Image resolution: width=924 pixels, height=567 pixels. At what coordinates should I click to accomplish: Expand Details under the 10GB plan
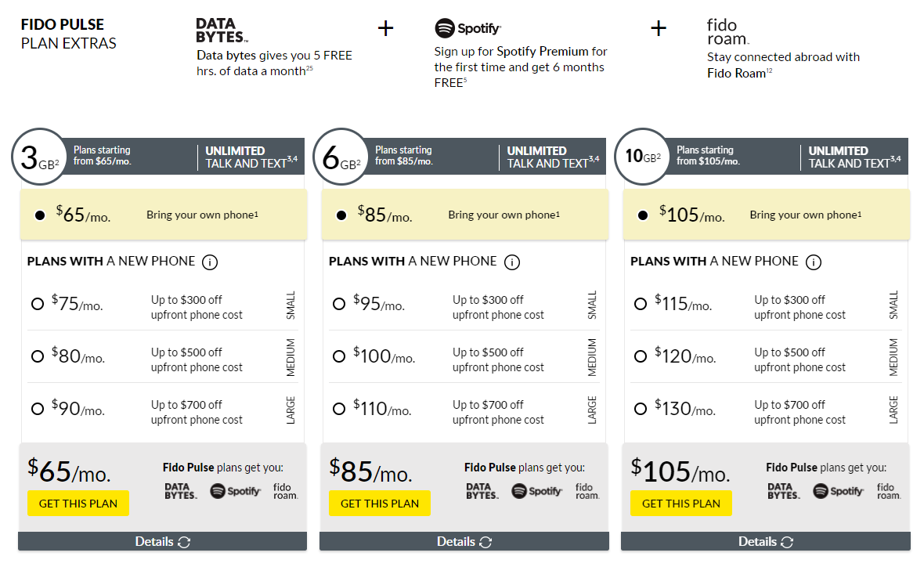(766, 542)
